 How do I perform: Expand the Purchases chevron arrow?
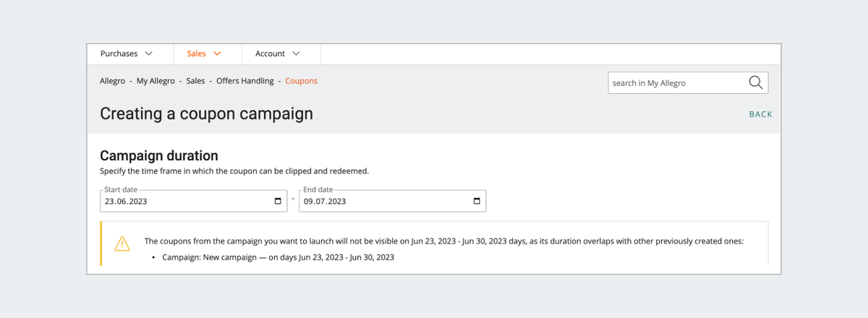pos(149,53)
